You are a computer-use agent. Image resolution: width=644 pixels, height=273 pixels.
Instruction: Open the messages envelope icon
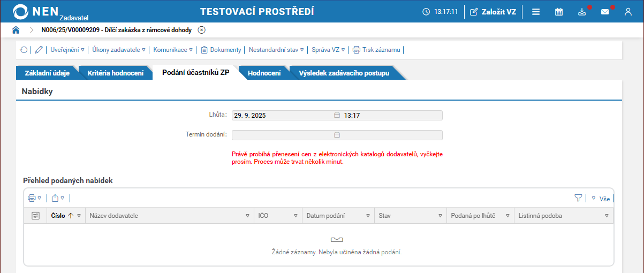click(x=605, y=11)
